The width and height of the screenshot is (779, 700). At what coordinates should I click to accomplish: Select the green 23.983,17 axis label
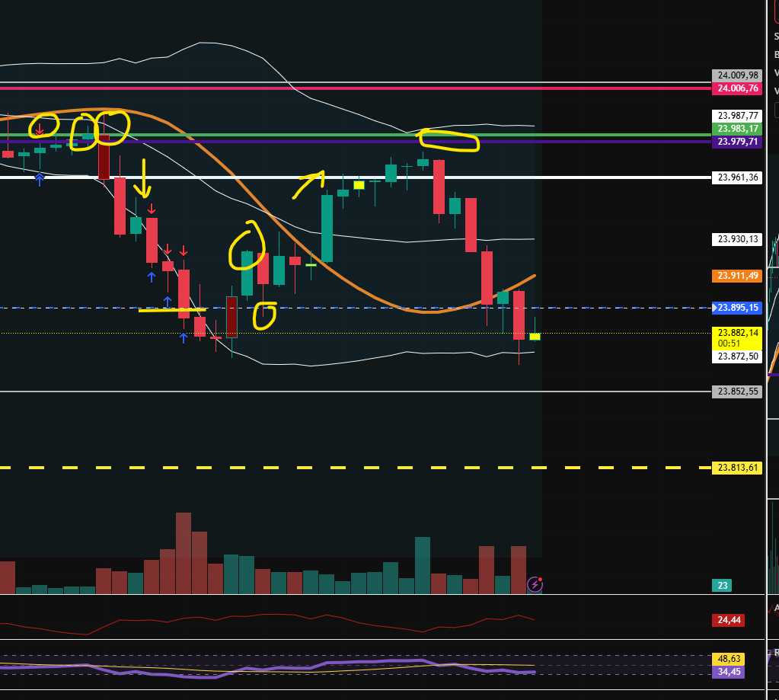click(x=736, y=129)
